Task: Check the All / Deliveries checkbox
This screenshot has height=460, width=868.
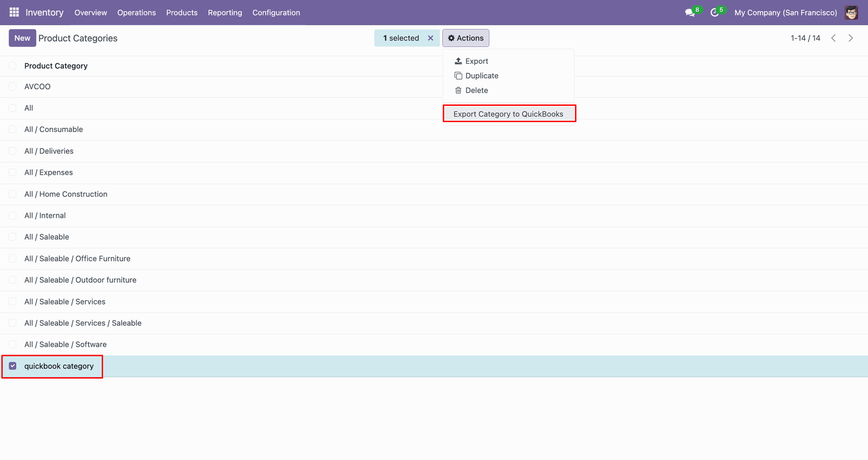Action: [13, 151]
